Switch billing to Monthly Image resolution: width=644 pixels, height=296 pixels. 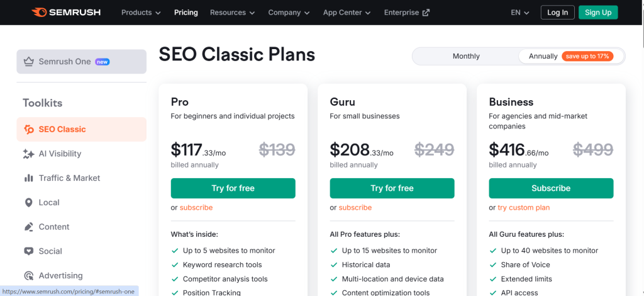466,56
